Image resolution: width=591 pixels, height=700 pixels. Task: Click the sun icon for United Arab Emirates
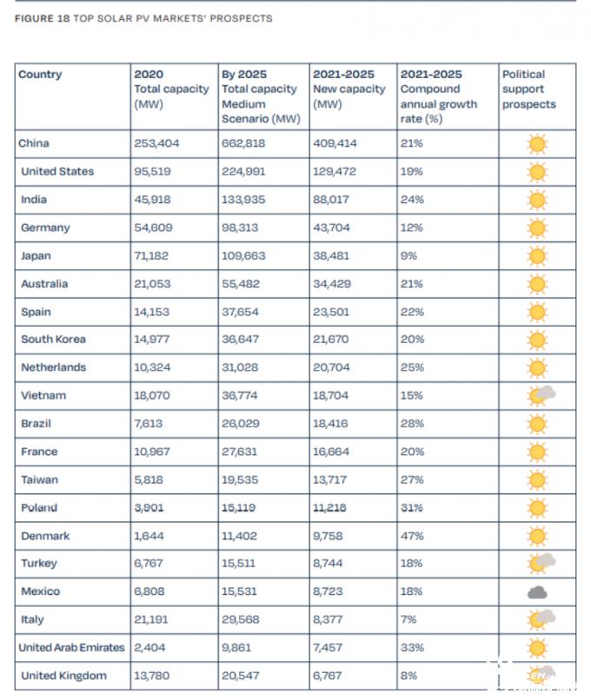click(537, 648)
